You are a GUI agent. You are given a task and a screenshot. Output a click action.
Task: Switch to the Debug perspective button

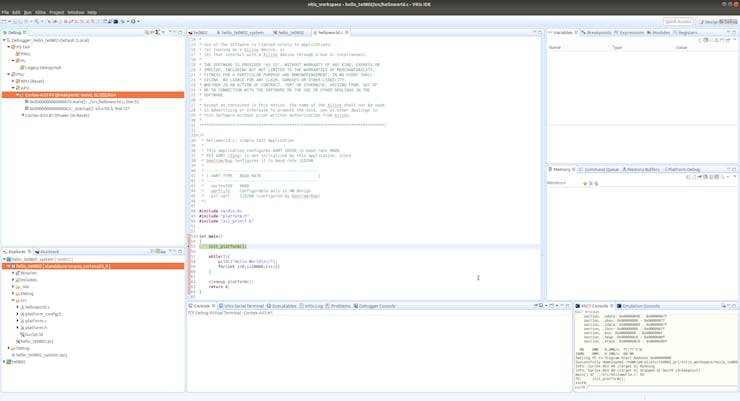click(x=730, y=21)
